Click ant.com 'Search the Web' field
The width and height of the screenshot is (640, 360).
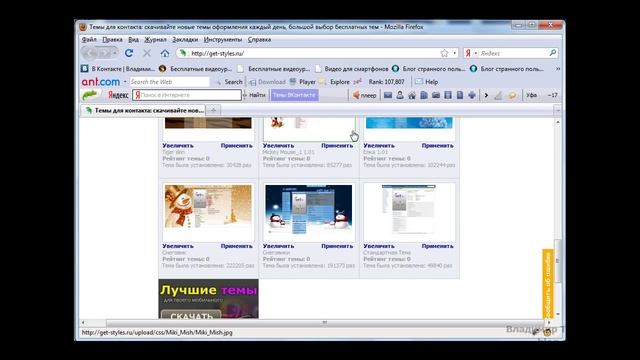(x=169, y=82)
